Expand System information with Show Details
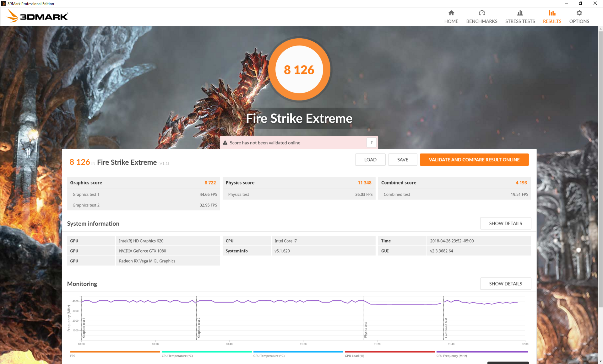The image size is (603, 364). click(x=505, y=223)
